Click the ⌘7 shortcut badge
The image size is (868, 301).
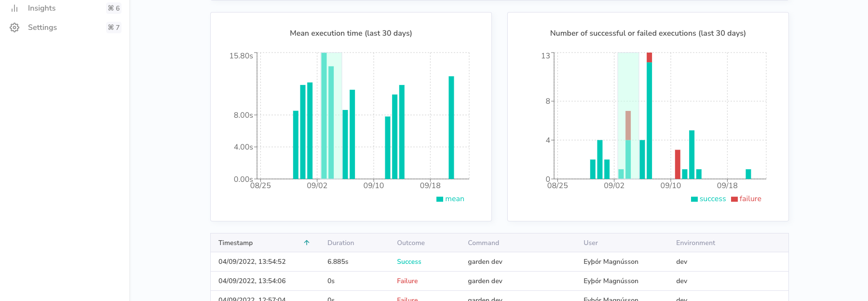[x=114, y=27]
